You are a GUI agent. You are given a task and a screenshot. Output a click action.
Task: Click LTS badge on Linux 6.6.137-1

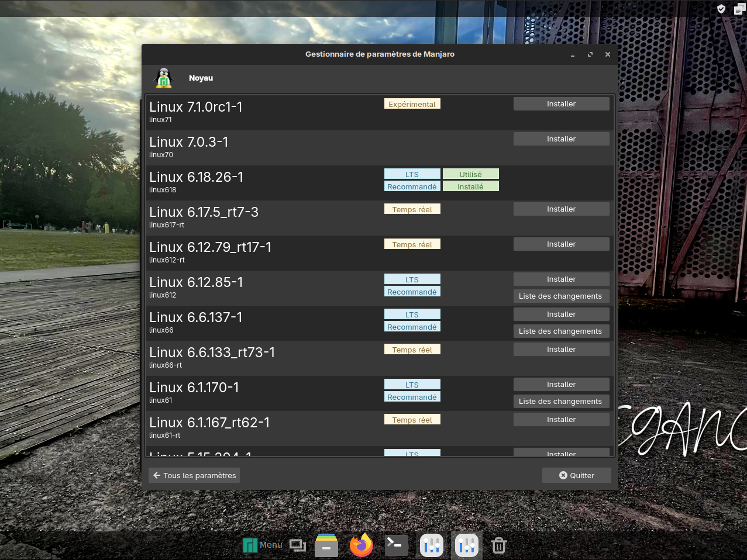pyautogui.click(x=412, y=314)
